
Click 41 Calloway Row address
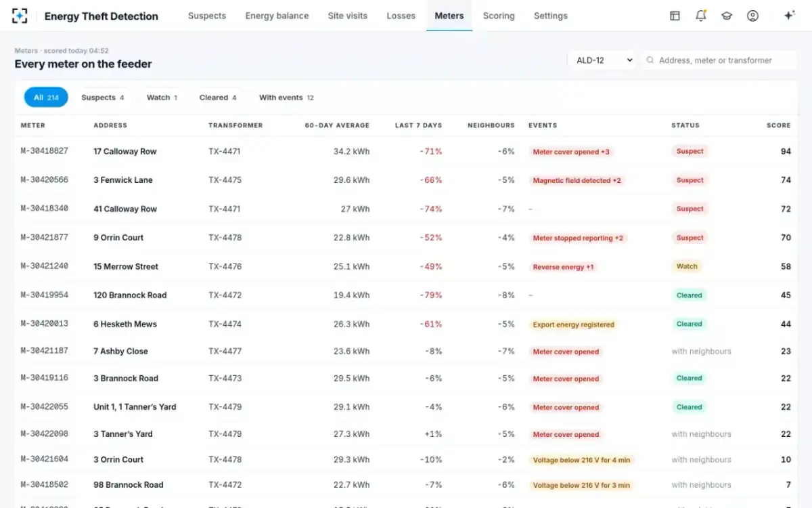(125, 209)
